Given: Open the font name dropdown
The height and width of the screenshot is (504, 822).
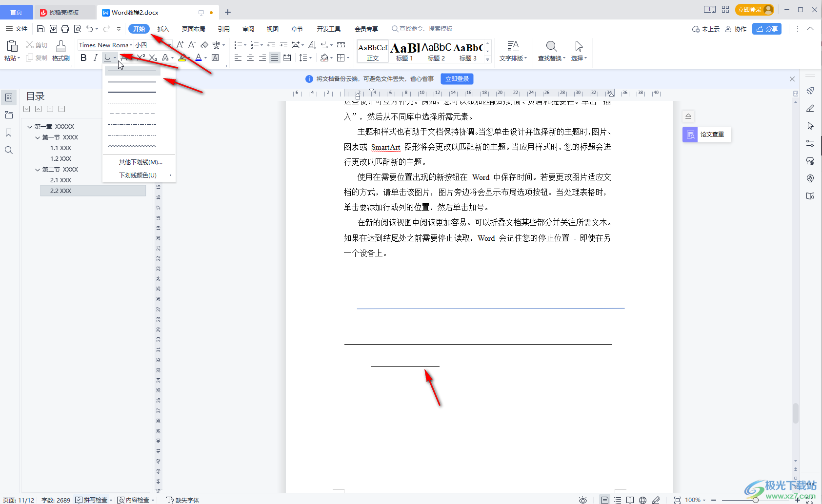Looking at the screenshot, I should pyautogui.click(x=131, y=45).
